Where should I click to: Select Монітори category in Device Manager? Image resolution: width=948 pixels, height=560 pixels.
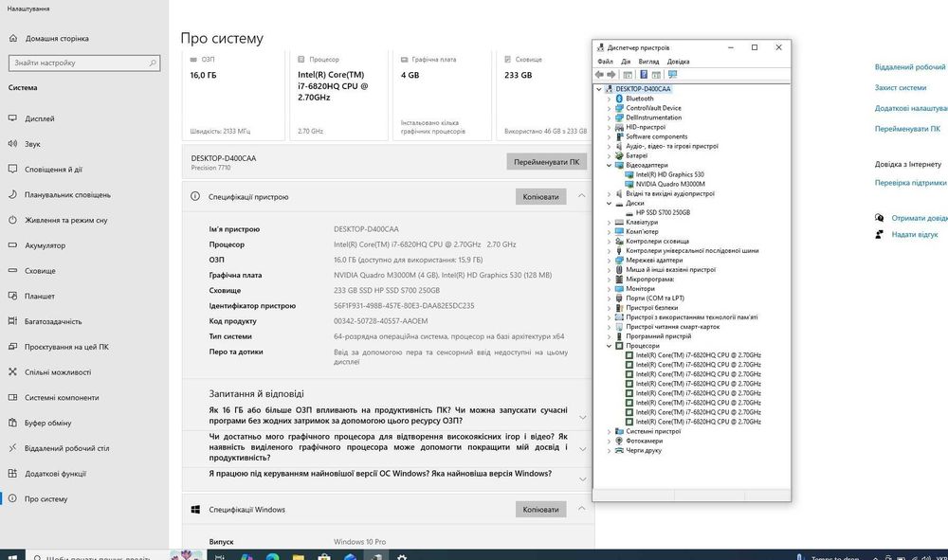pyautogui.click(x=640, y=289)
